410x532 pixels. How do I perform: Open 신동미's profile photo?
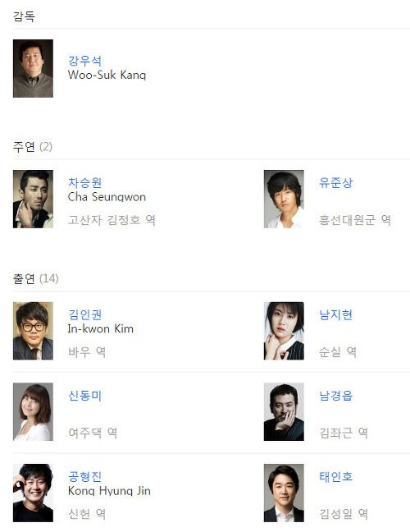(x=33, y=412)
